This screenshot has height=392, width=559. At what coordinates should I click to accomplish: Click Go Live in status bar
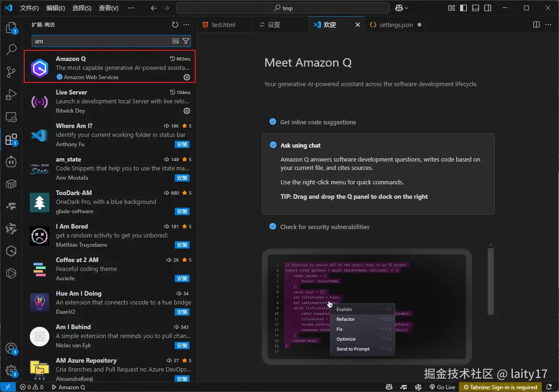[x=442, y=387]
